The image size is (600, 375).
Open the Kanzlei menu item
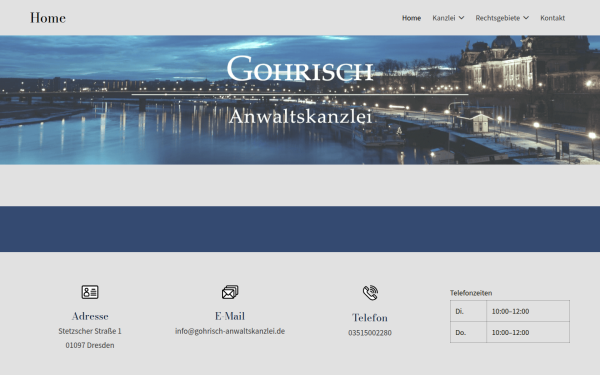443,18
